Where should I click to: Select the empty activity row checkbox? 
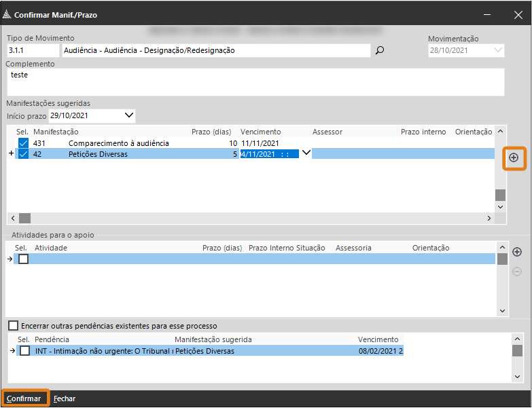pyautogui.click(x=24, y=259)
